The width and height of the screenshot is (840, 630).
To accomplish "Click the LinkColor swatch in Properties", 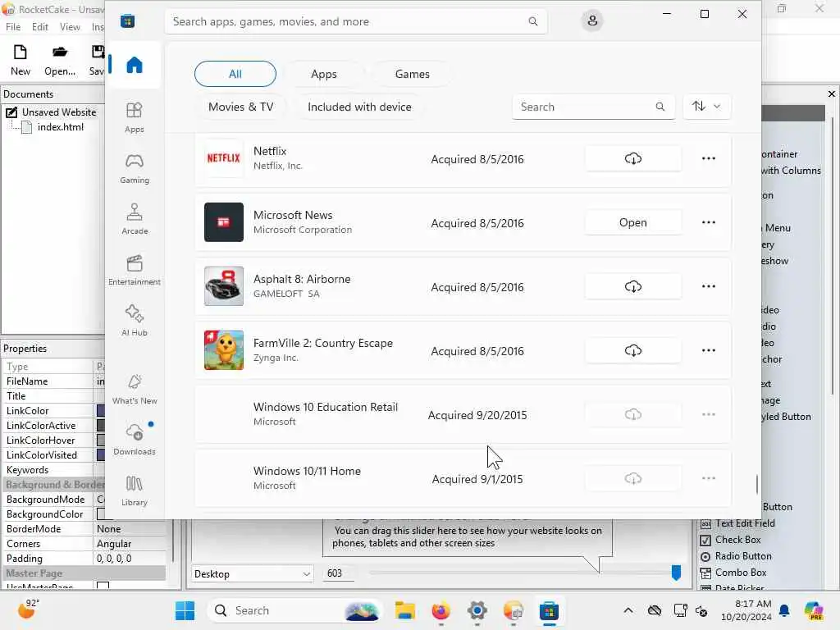I will click(101, 411).
